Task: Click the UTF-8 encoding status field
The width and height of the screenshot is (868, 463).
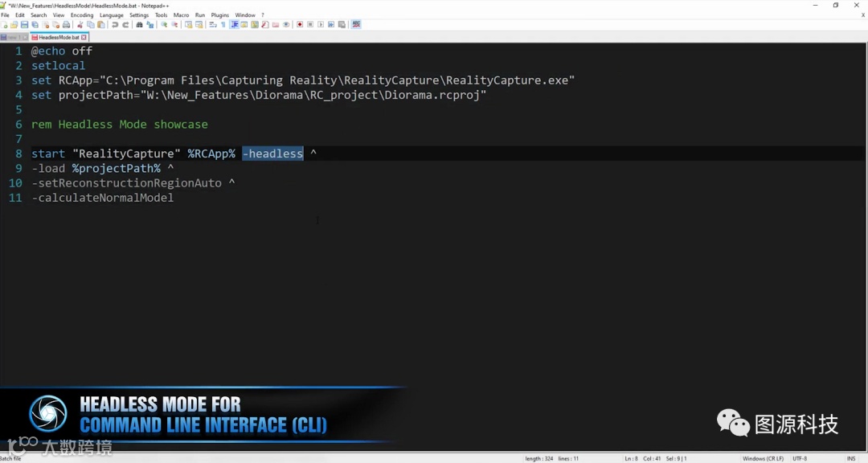Action: [x=800, y=458]
